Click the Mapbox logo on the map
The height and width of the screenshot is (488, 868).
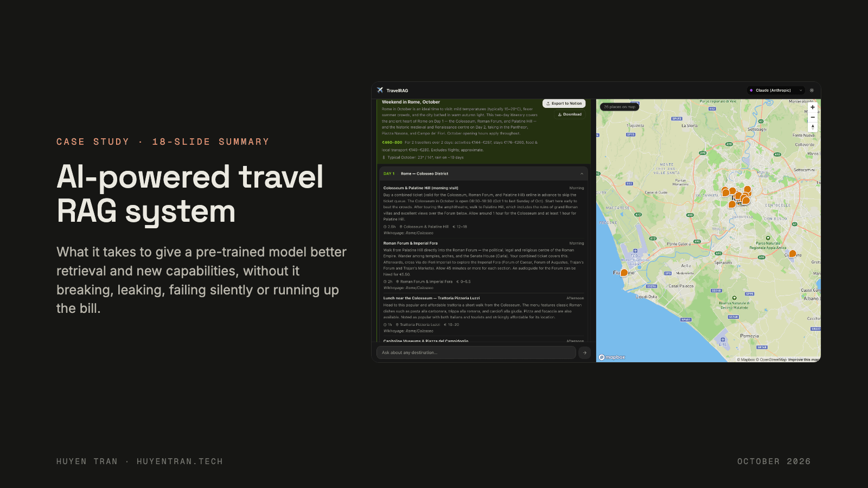(612, 357)
